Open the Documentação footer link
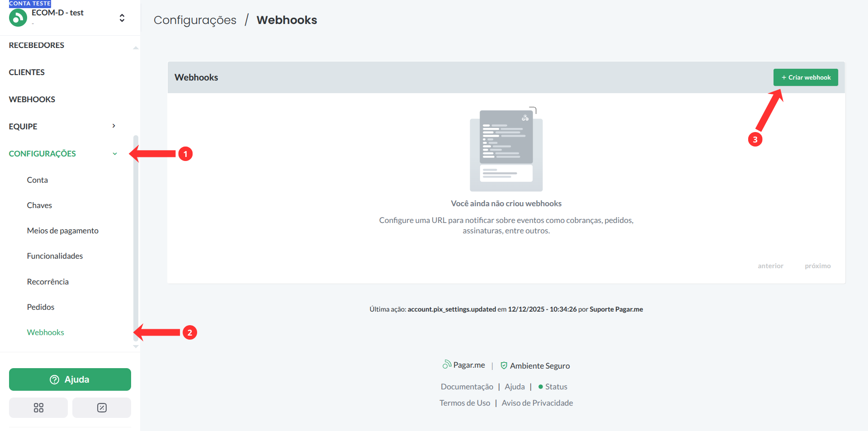The width and height of the screenshot is (868, 431). [467, 387]
